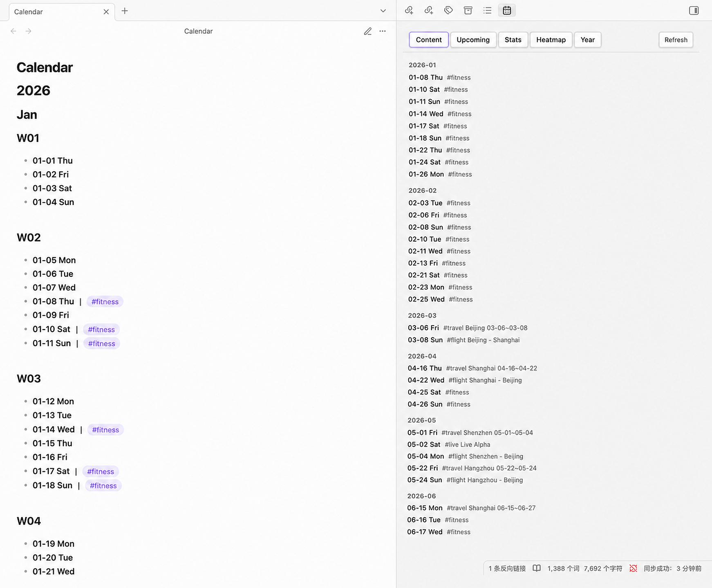The height and width of the screenshot is (588, 712).
Task: Open the tab list dropdown chevron
Action: [383, 11]
